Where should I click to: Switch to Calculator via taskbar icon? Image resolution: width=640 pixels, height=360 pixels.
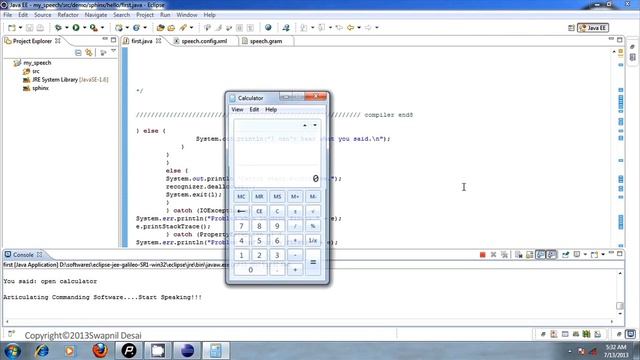point(216,351)
